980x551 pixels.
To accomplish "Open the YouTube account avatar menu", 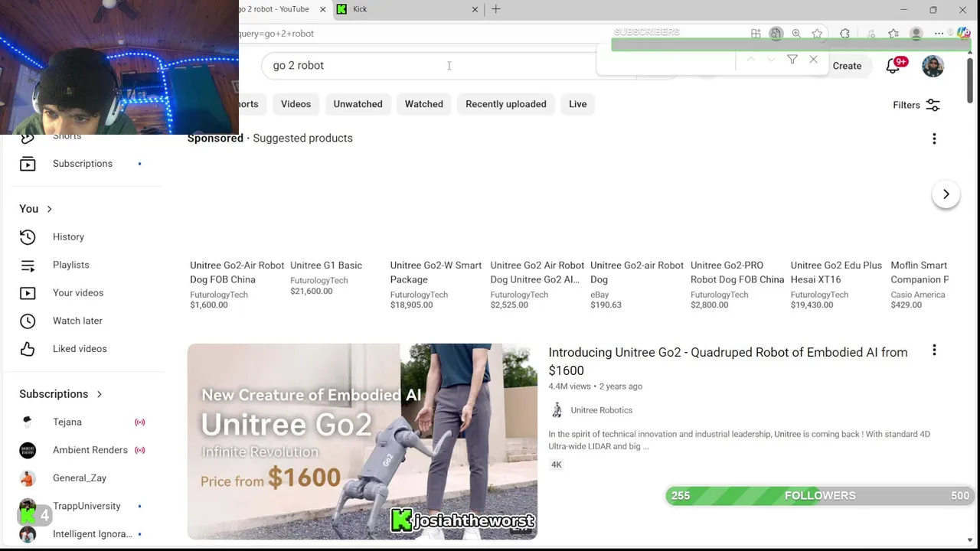I will pyautogui.click(x=933, y=66).
